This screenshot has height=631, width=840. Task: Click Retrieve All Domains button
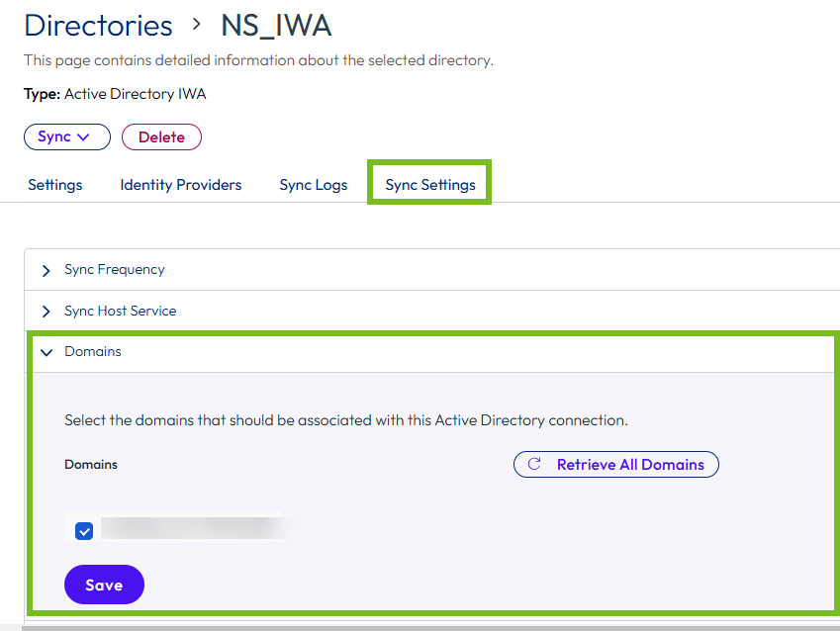coord(616,465)
